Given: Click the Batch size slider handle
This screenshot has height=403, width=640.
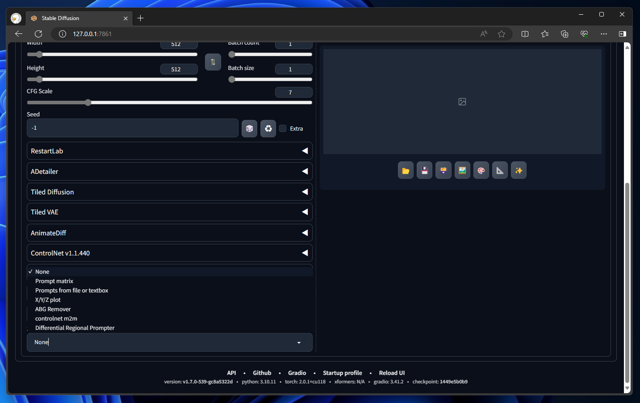Looking at the screenshot, I should pyautogui.click(x=232, y=79).
